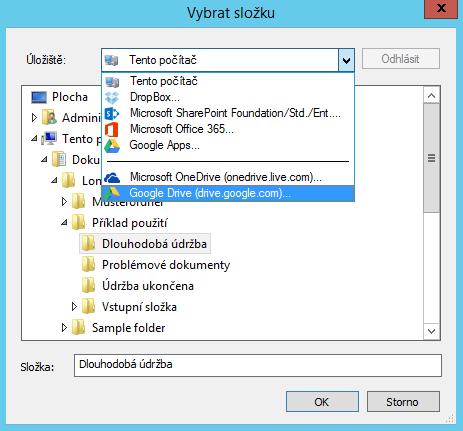Collapse the Lon folder node
This screenshot has width=463, height=431.
pyautogui.click(x=54, y=180)
